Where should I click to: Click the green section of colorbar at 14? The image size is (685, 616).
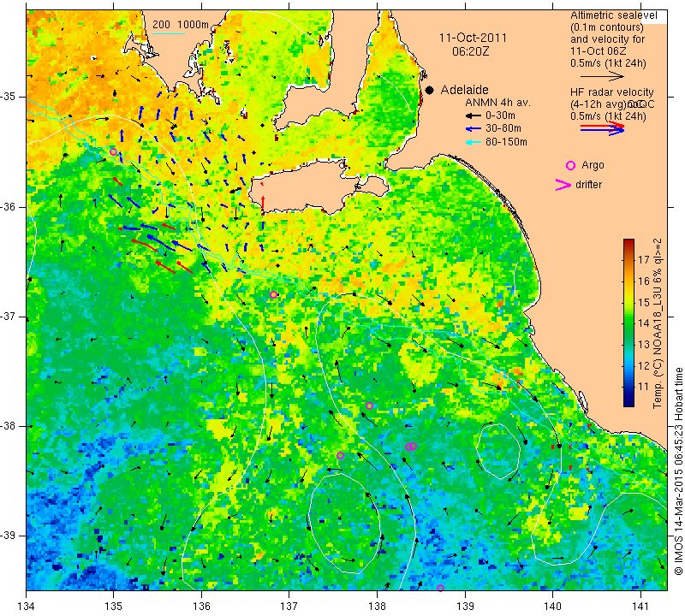(x=628, y=323)
